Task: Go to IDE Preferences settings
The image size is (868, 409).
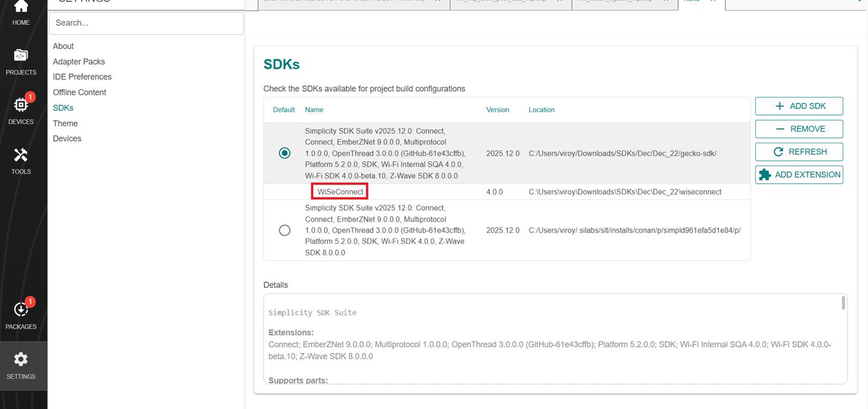Action: (82, 77)
